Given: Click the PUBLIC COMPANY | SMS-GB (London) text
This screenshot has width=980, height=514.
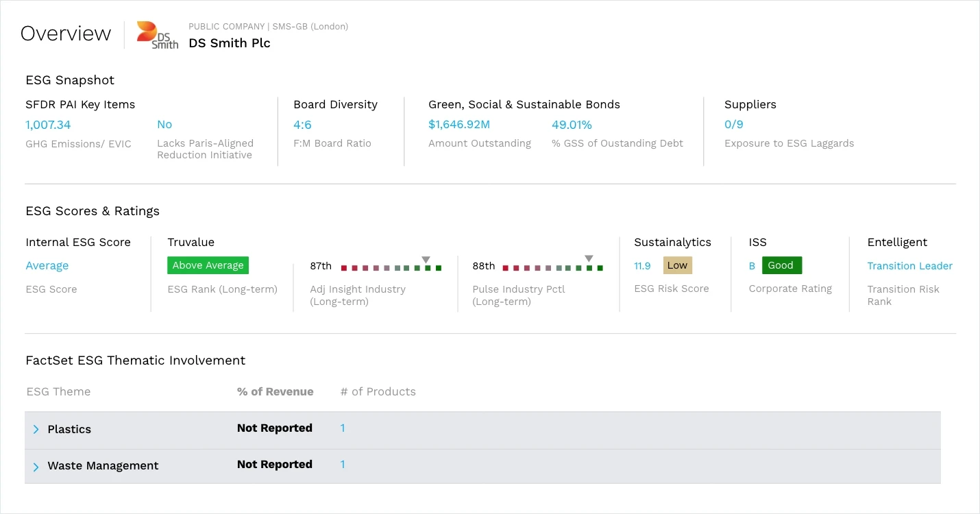Looking at the screenshot, I should [269, 27].
